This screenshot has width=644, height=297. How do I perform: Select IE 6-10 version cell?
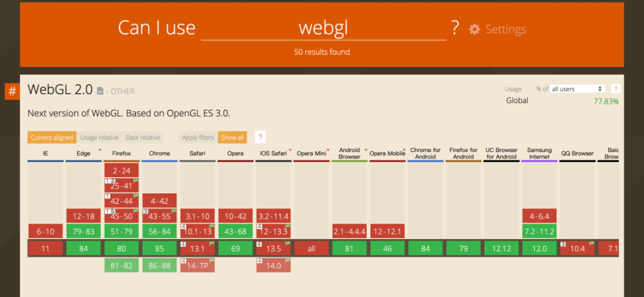[x=45, y=231]
